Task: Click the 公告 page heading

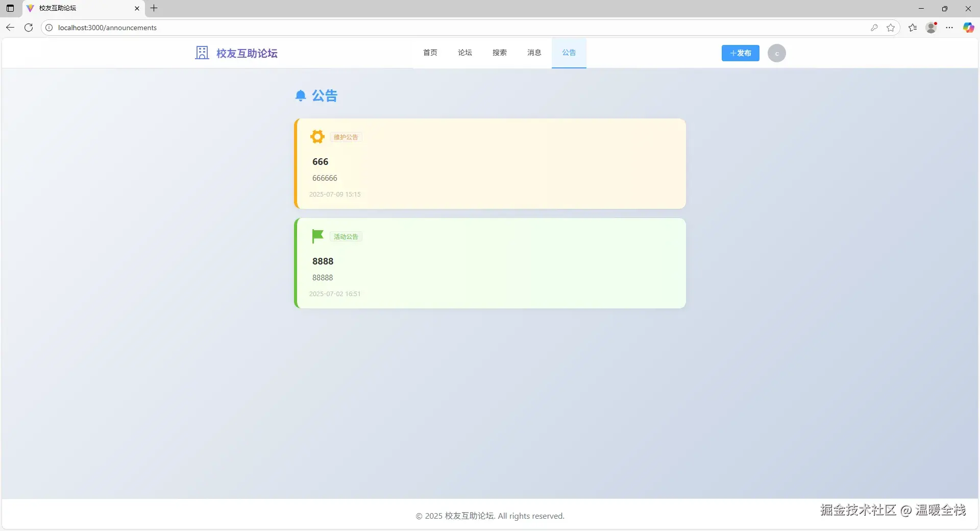Action: click(x=325, y=95)
